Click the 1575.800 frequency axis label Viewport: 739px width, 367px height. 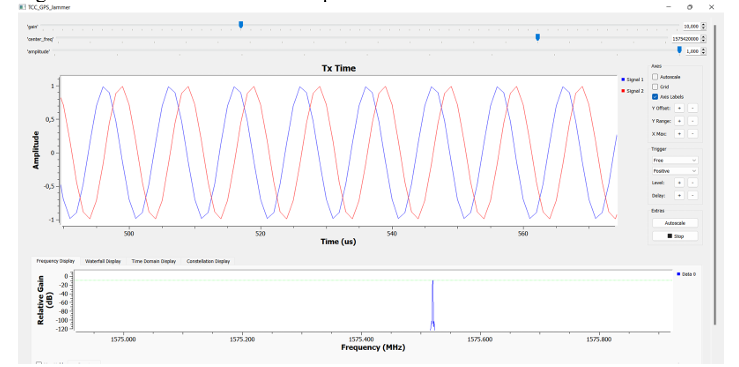click(600, 339)
